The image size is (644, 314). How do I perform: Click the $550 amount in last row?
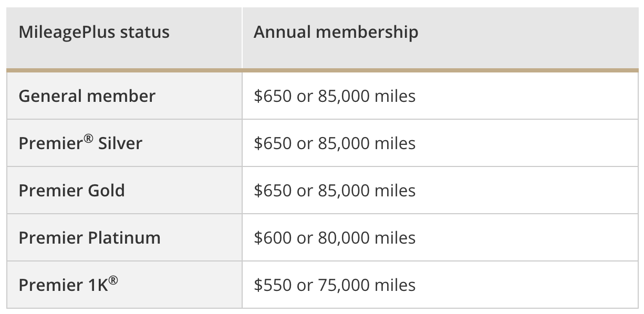click(273, 285)
